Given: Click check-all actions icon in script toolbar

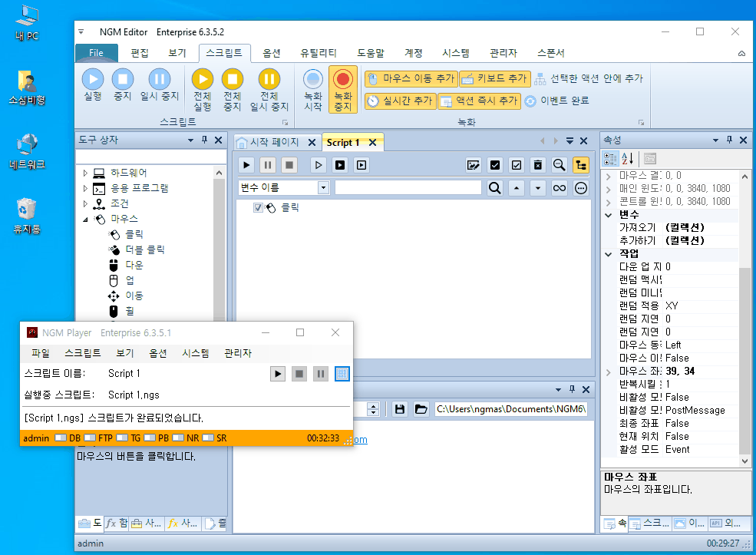Looking at the screenshot, I should (x=495, y=165).
